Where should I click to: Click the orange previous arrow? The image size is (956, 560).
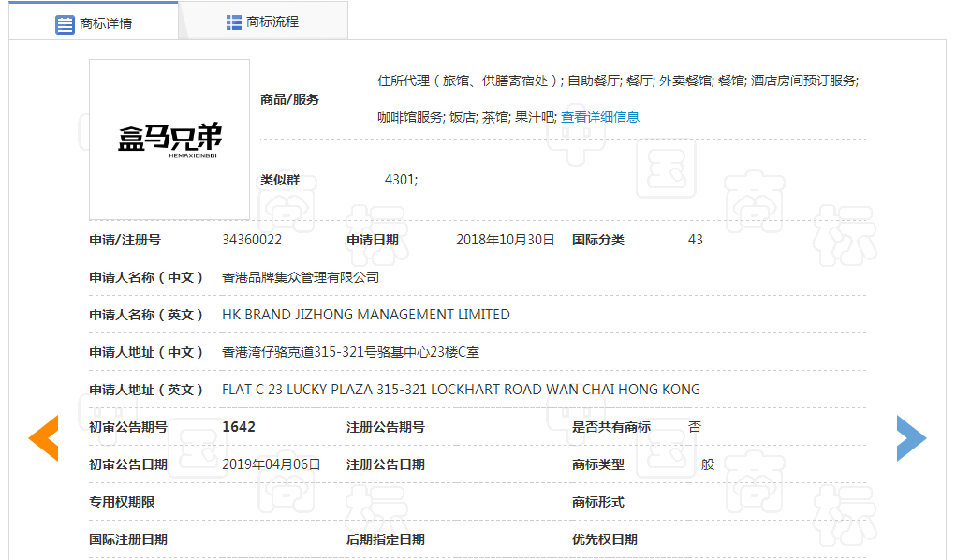click(44, 438)
